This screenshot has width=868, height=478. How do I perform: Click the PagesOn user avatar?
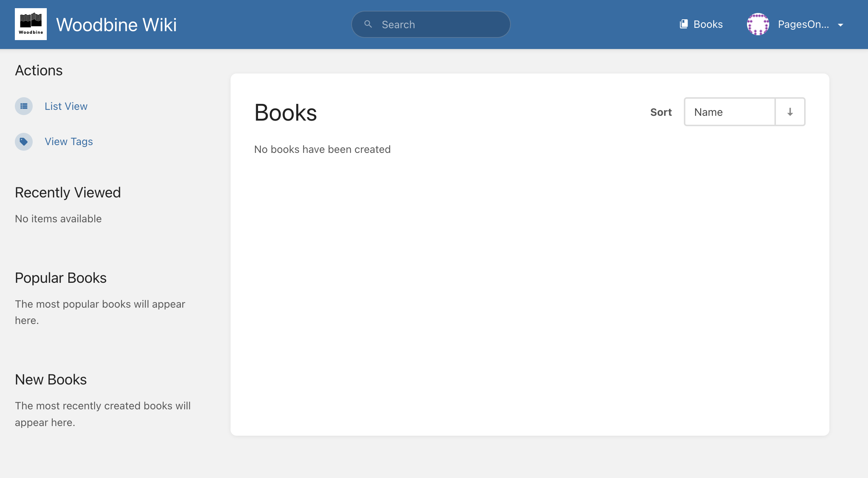point(758,24)
